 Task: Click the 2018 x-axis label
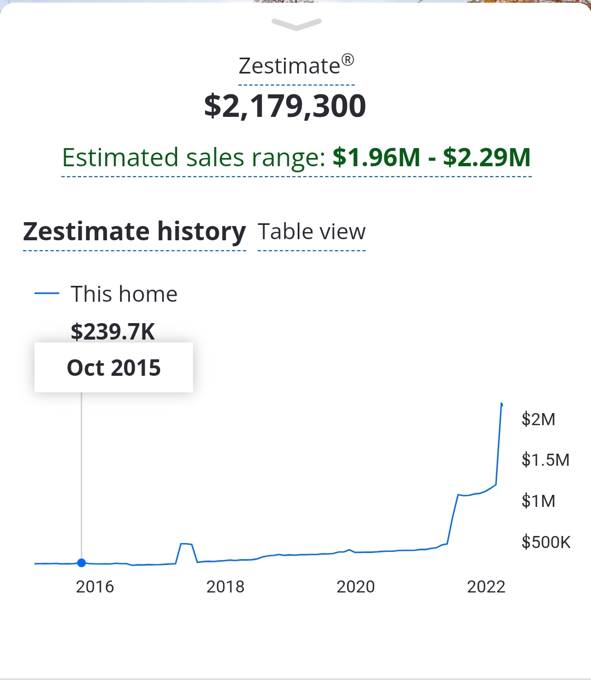[x=225, y=586]
